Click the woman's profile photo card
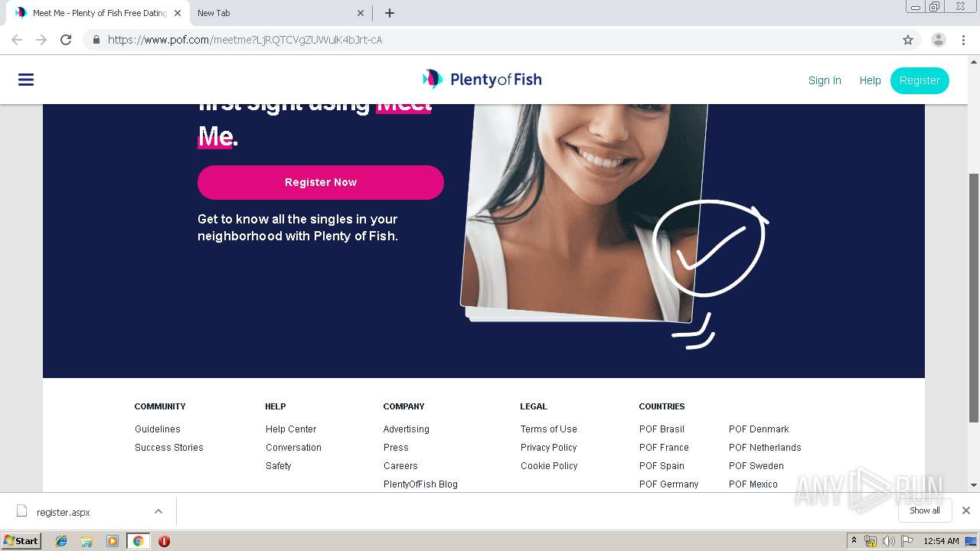The width and height of the screenshot is (980, 551). pos(583,211)
